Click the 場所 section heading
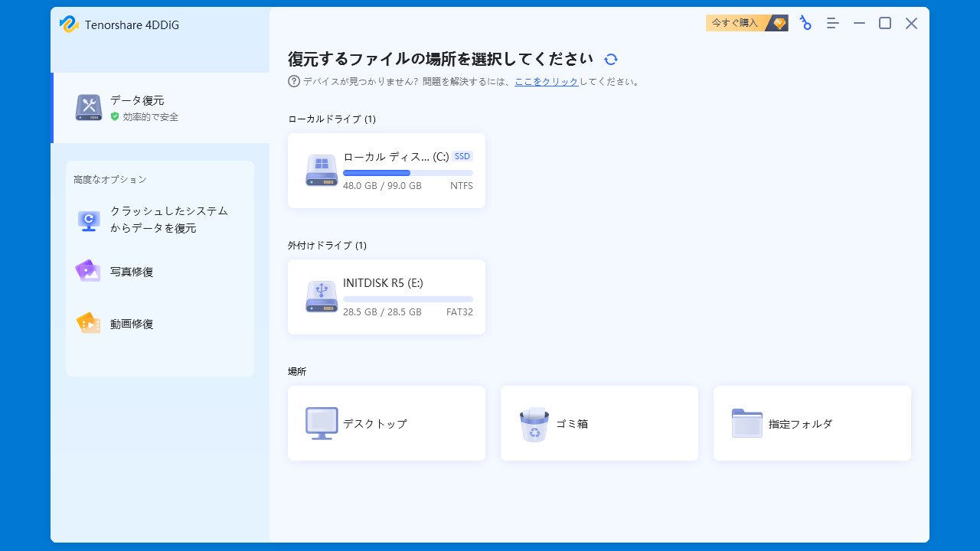Screen dimensions: 980x551 click(297, 372)
